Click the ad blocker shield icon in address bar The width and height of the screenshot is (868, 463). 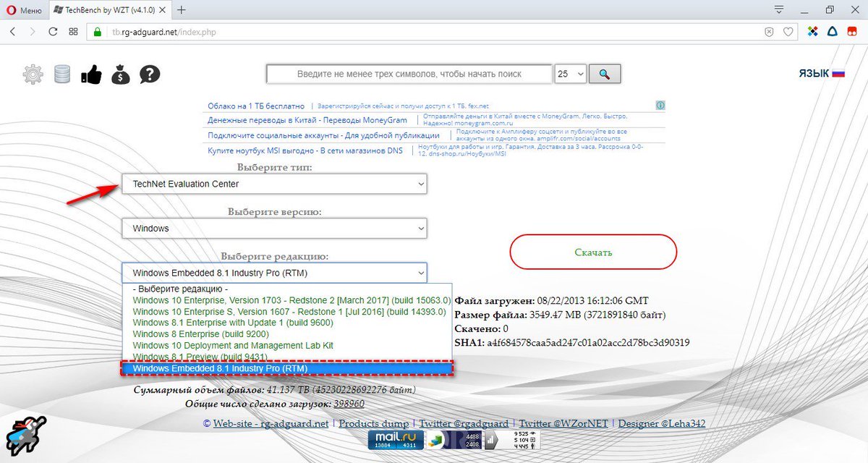pyautogui.click(x=770, y=32)
